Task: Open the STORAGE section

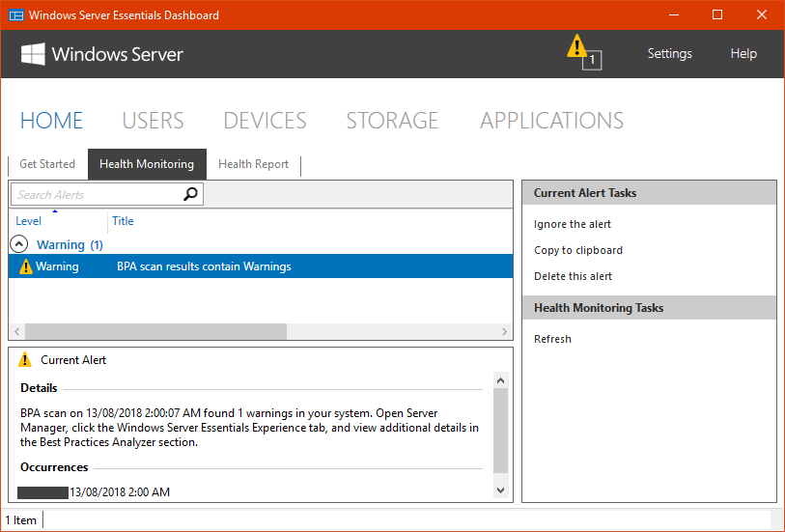Action: (392, 121)
